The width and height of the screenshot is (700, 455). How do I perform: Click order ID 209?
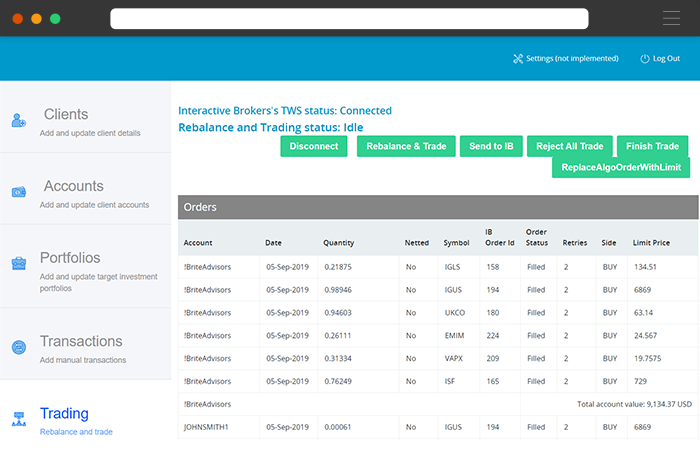[493, 359]
